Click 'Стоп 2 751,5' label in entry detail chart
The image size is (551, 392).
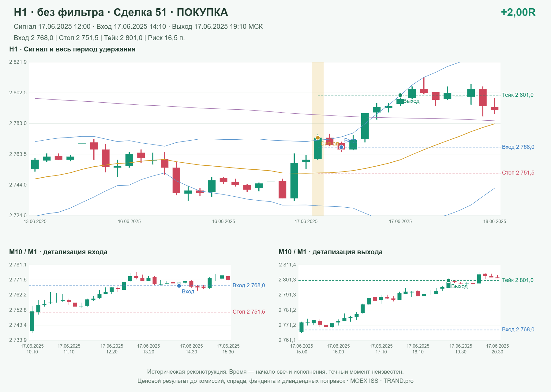(x=249, y=312)
